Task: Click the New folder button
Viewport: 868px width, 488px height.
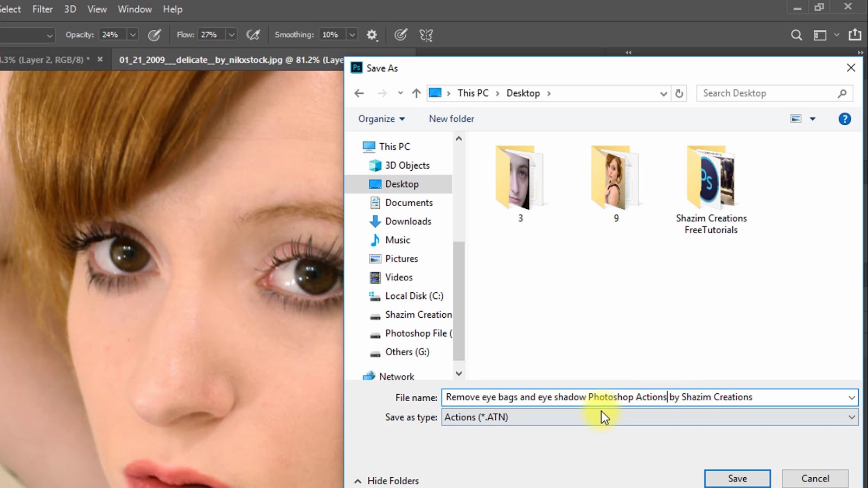Action: (x=451, y=119)
